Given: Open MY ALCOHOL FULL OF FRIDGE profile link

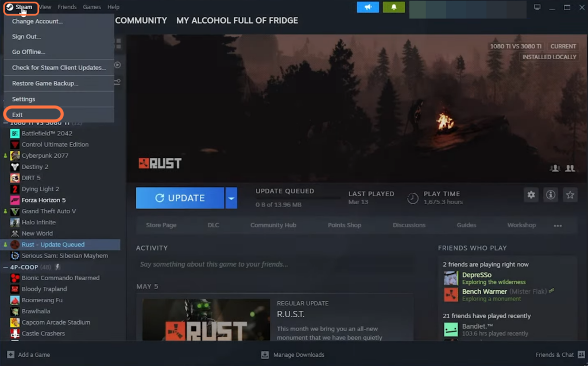Looking at the screenshot, I should click(x=237, y=21).
